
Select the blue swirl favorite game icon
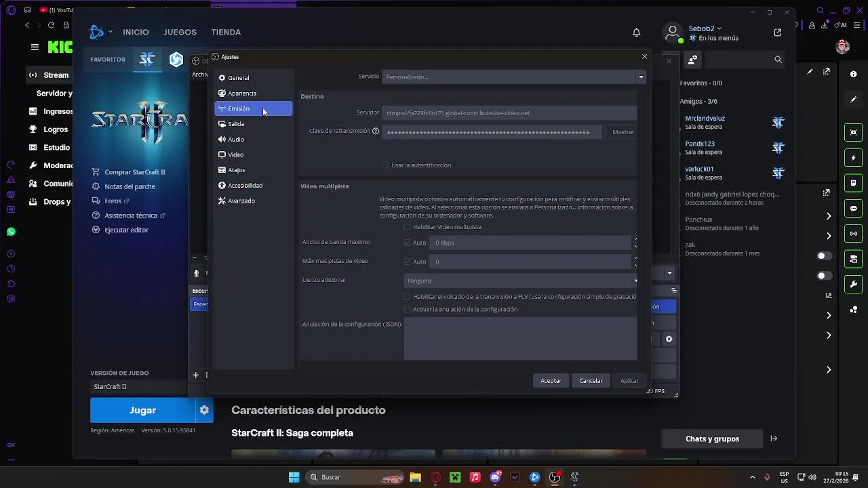point(176,60)
